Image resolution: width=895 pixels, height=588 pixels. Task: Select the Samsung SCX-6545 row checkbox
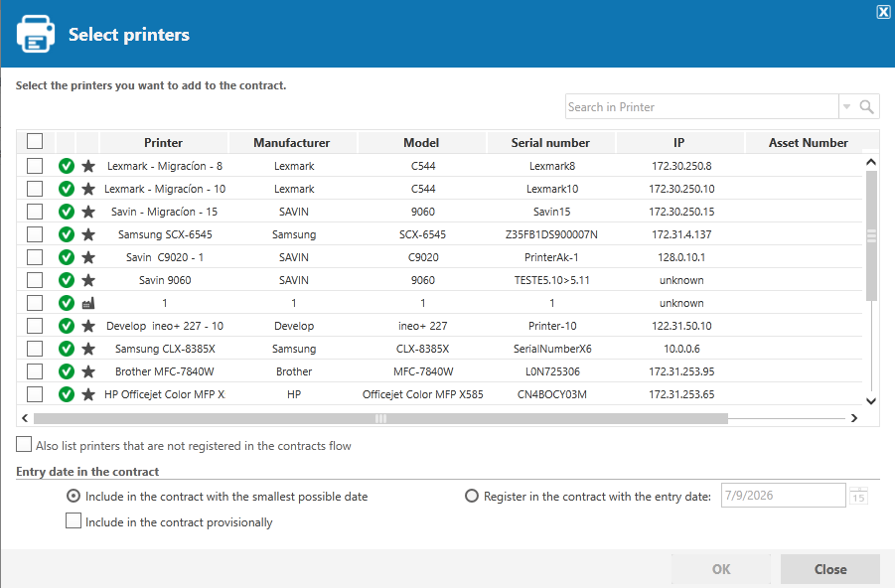click(x=35, y=234)
